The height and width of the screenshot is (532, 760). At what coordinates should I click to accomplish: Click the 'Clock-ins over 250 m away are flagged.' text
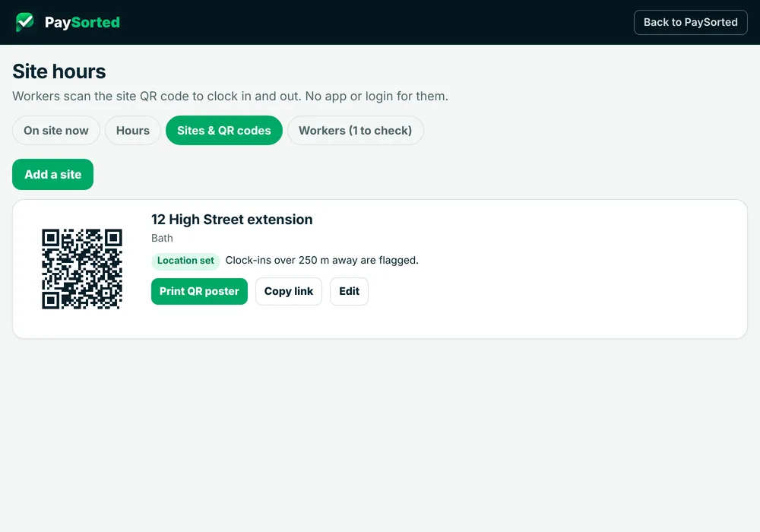coord(321,260)
